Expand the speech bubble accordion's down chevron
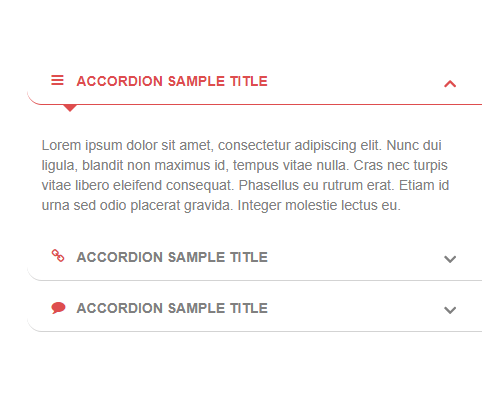 pyautogui.click(x=450, y=310)
